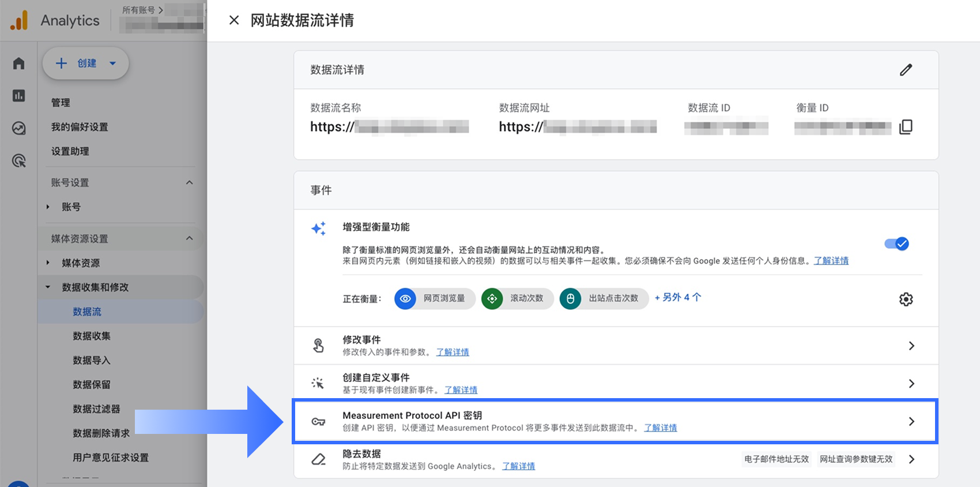Click the 网页浏览量 eye icon
This screenshot has height=487, width=980.
(405, 299)
